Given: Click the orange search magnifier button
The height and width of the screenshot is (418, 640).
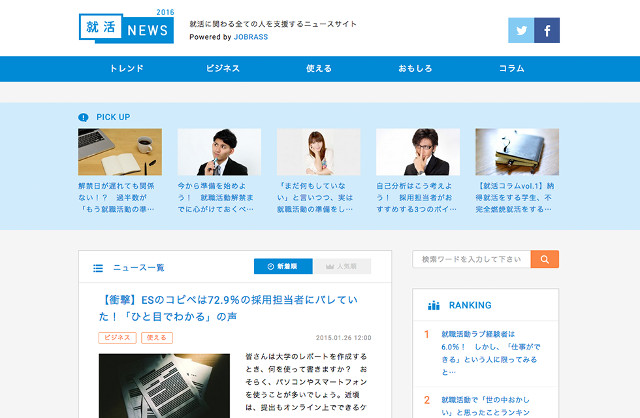Looking at the screenshot, I should point(544,259).
